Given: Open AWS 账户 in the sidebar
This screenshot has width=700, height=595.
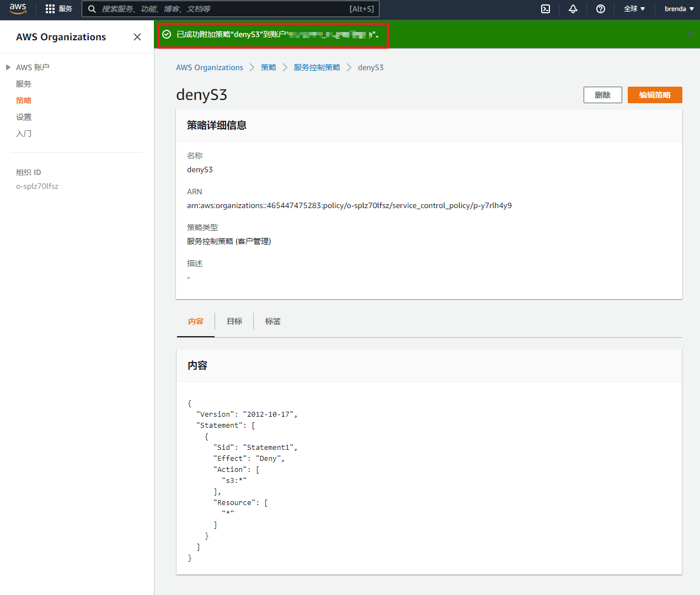Looking at the screenshot, I should [x=33, y=67].
